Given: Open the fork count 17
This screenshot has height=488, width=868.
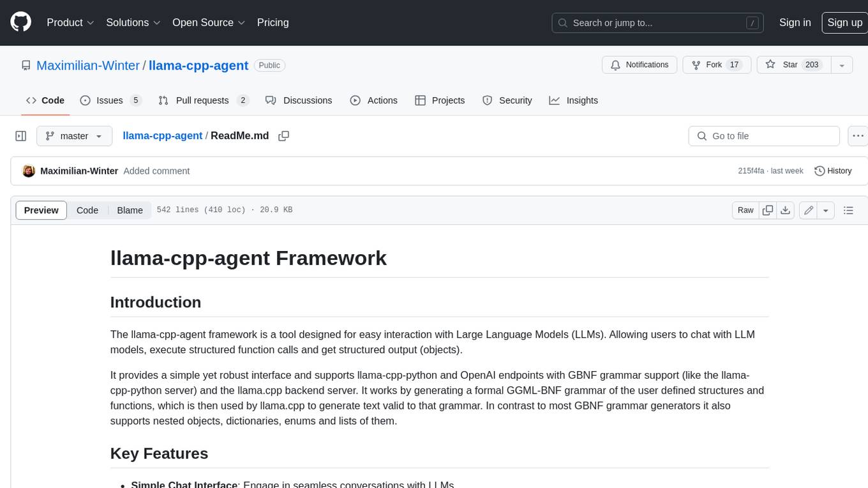Looking at the screenshot, I should 734,65.
